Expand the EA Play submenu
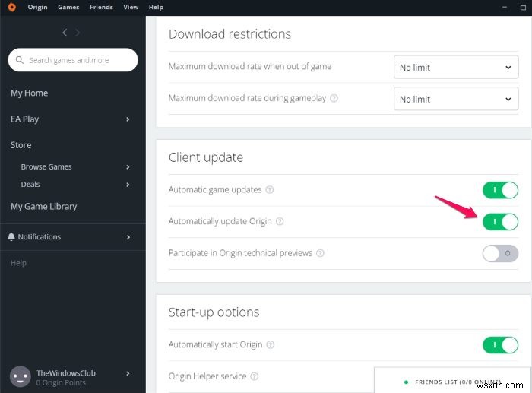This screenshot has height=393, width=532. point(128,119)
